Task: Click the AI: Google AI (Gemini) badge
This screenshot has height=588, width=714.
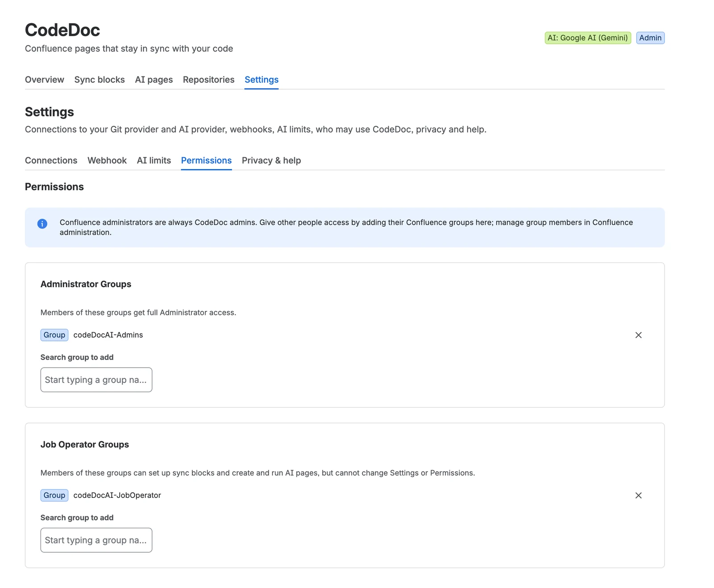Action: [x=588, y=38]
